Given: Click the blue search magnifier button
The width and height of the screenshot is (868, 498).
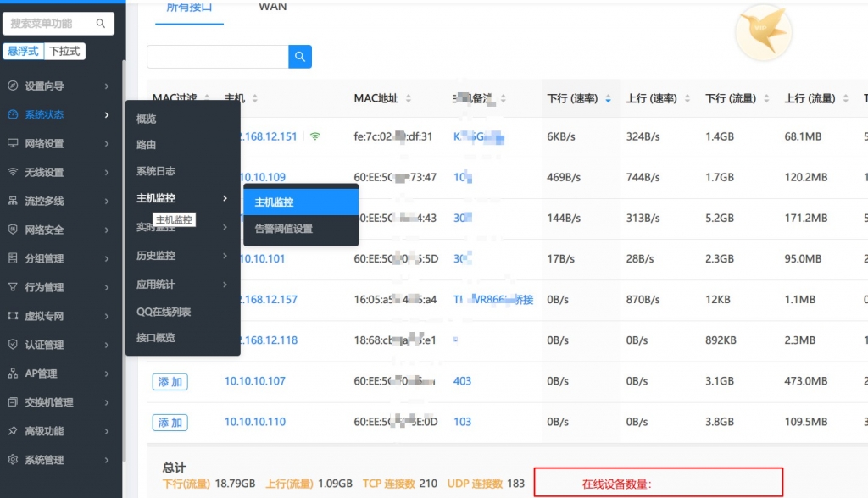Looking at the screenshot, I should [300, 57].
